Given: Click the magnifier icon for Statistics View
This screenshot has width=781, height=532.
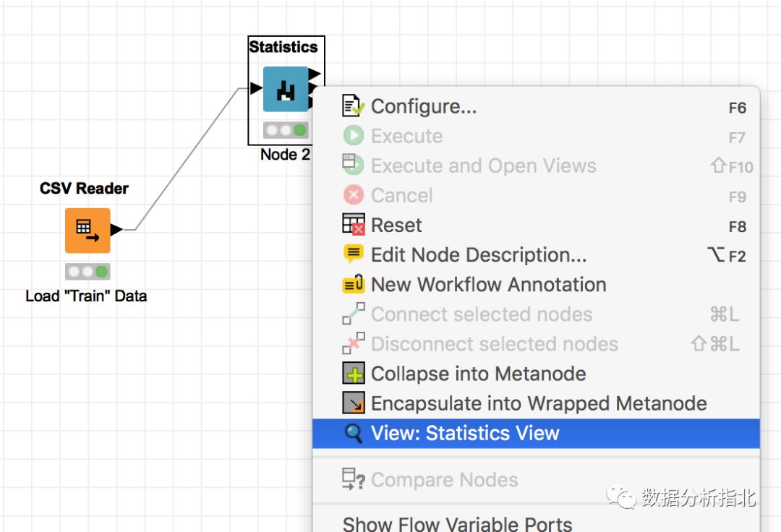Looking at the screenshot, I should pyautogui.click(x=353, y=433).
